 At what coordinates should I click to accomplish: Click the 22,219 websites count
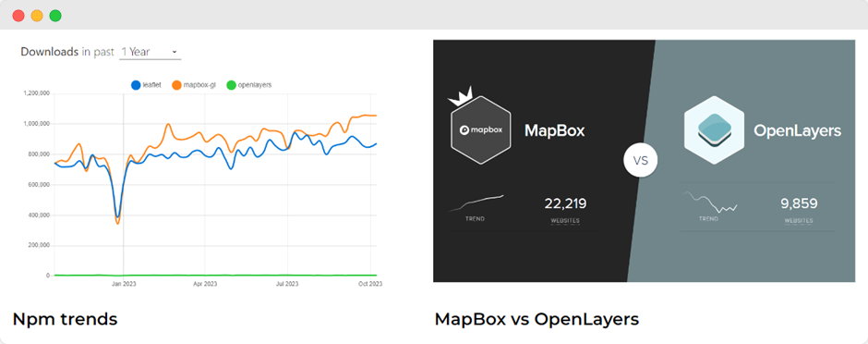click(565, 203)
